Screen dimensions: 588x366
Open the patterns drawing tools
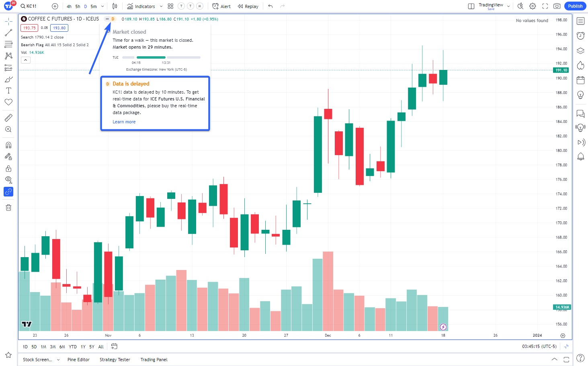8,56
